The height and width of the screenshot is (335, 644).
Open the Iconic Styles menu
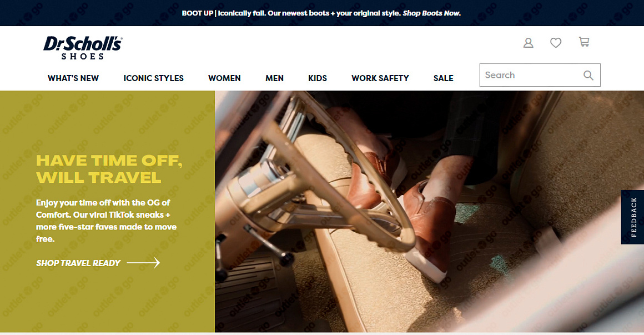(154, 78)
